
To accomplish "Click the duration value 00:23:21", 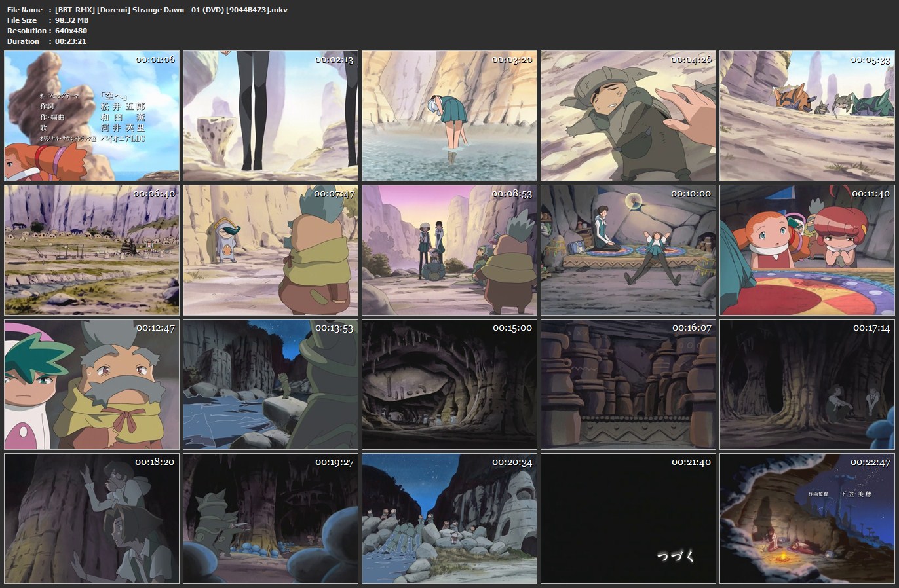I will pyautogui.click(x=71, y=41).
